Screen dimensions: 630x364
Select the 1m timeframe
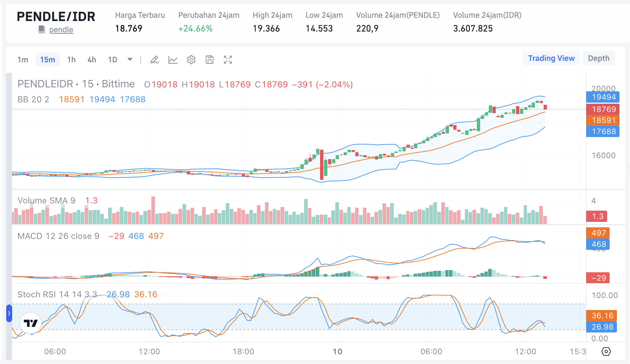(x=23, y=60)
